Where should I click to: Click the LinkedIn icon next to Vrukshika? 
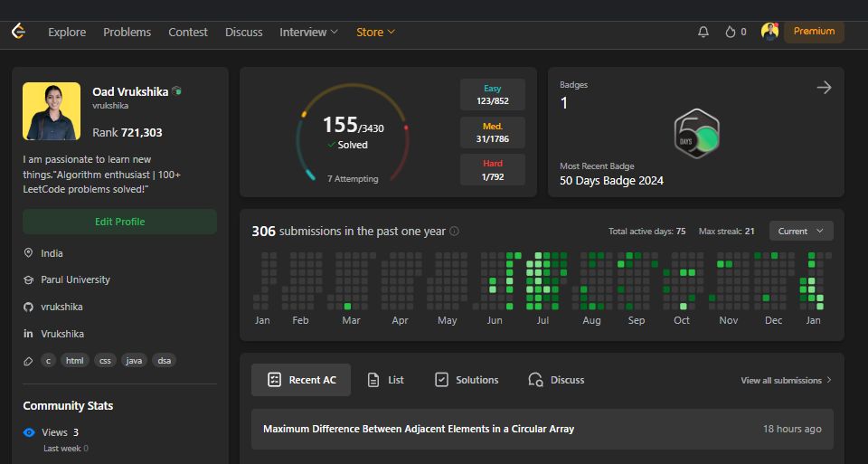coord(28,334)
